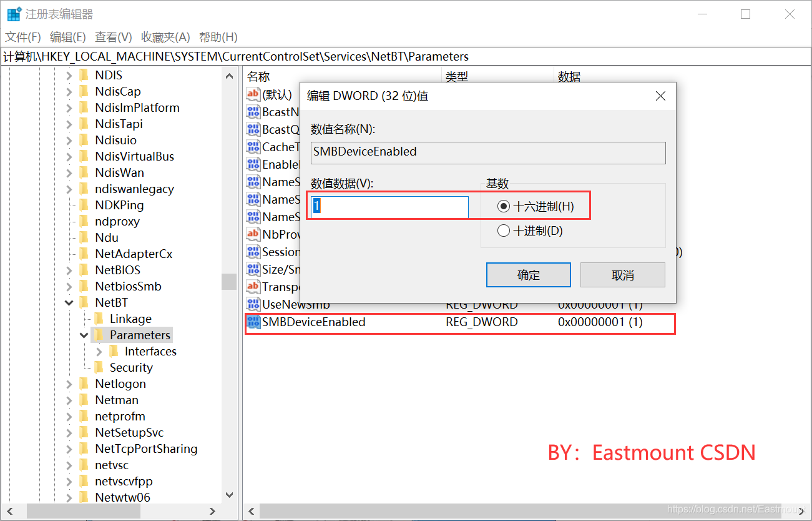The height and width of the screenshot is (521, 812).
Task: Click the folder icon next to Ndisuio
Action: pos(84,140)
